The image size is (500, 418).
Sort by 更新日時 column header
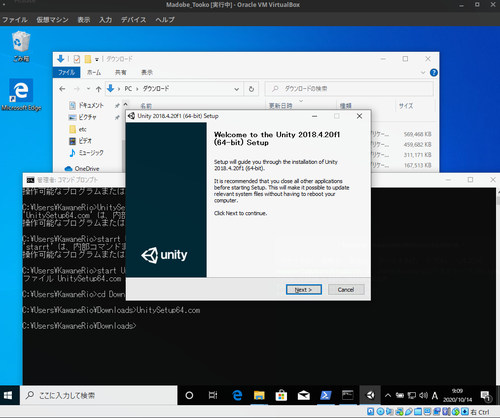point(281,106)
